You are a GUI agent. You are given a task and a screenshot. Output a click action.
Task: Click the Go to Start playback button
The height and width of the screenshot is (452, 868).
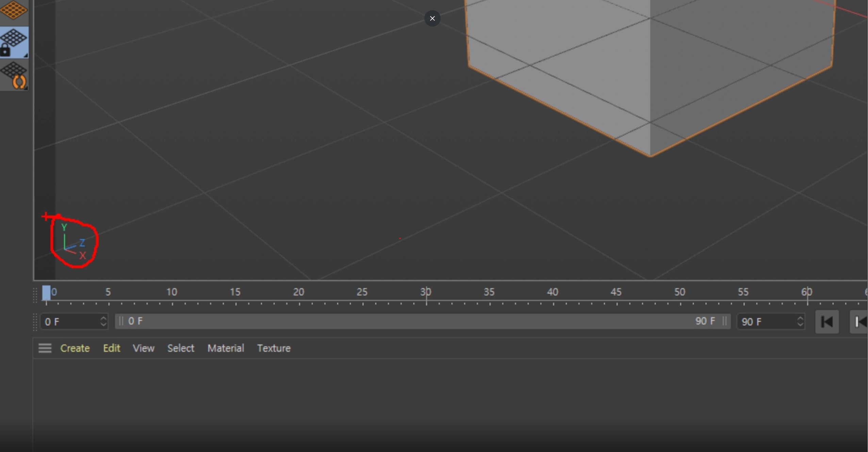coord(827,322)
